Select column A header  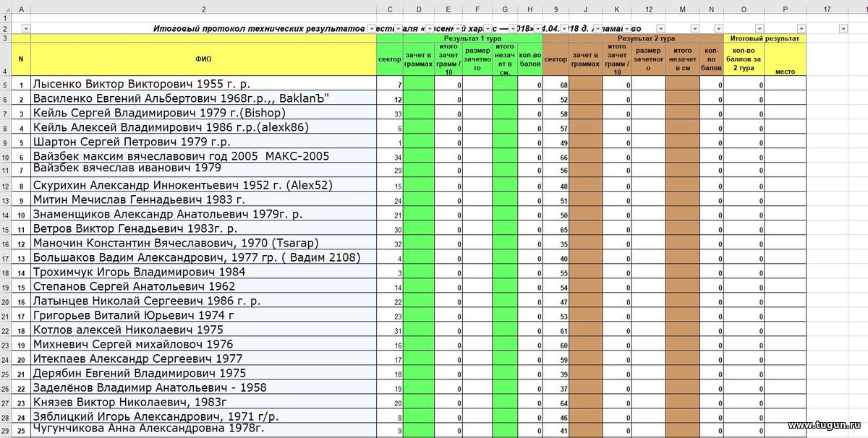[21, 9]
